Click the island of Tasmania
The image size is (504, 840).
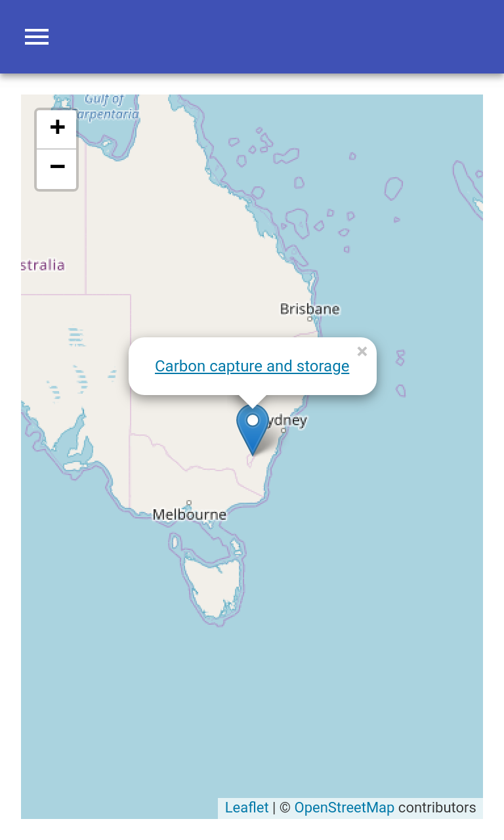[211, 584]
